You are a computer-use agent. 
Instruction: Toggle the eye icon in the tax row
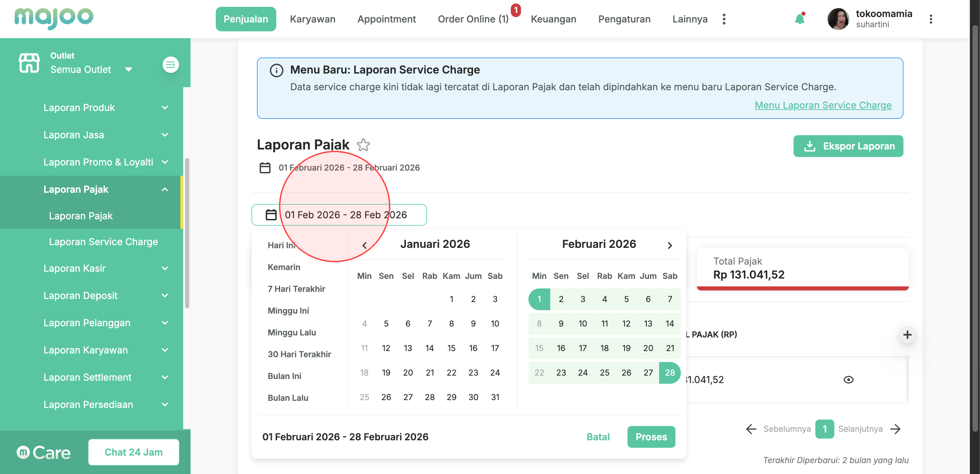click(848, 380)
